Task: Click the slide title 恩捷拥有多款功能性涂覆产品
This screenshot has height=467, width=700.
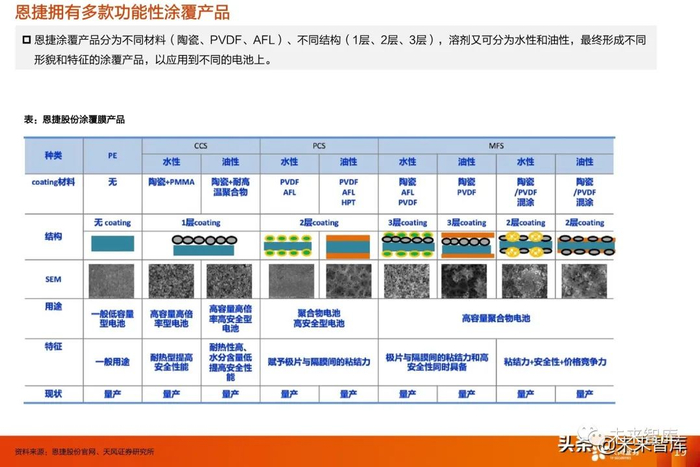Action: [x=122, y=12]
